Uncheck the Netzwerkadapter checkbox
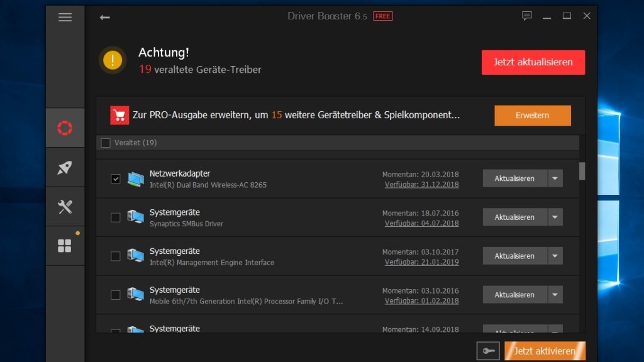 pos(116,178)
